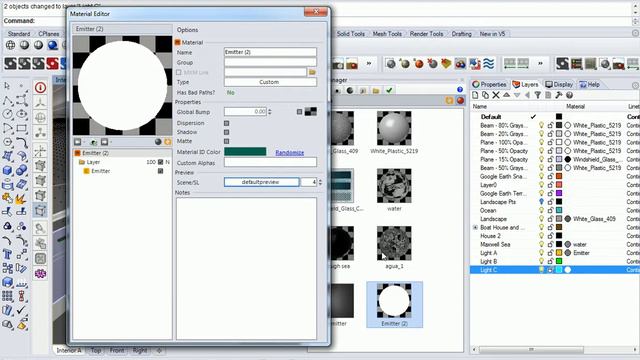
Task: Click the Notes text area
Action: point(247,268)
